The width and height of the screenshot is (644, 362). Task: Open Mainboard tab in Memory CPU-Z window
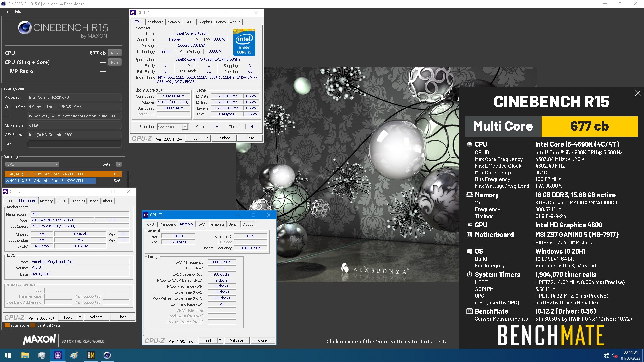168,224
